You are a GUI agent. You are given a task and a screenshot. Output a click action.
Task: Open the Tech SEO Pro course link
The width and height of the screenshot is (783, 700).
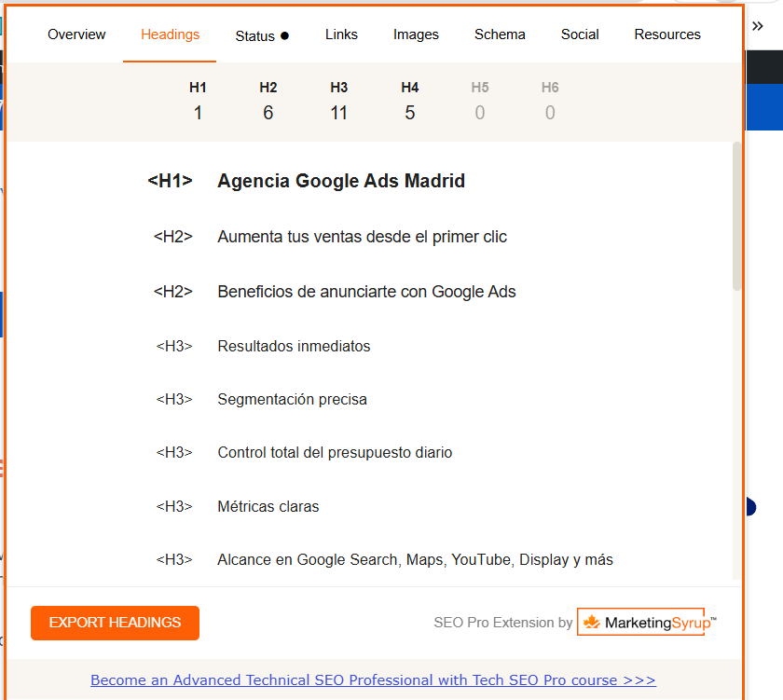(x=373, y=680)
